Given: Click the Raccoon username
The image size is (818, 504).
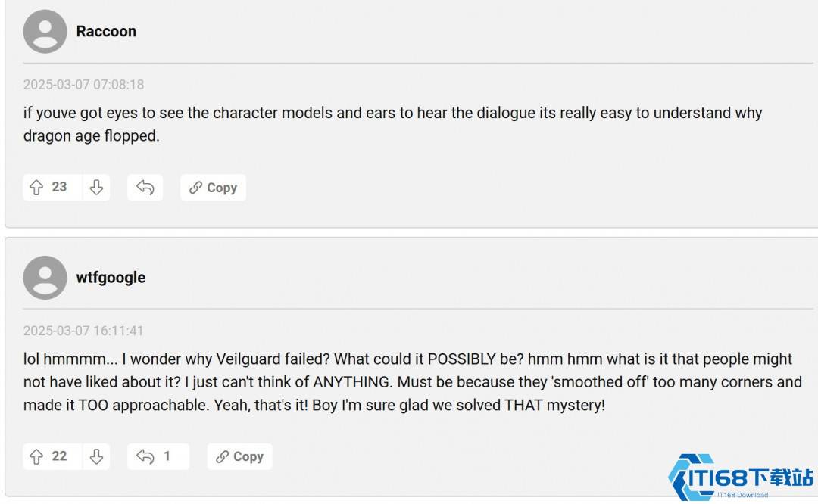Looking at the screenshot, I should click(106, 32).
